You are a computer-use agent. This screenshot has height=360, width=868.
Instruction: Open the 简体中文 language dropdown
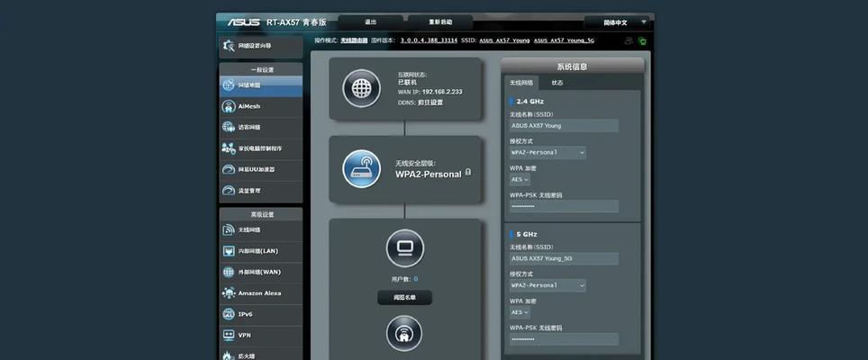click(617, 22)
